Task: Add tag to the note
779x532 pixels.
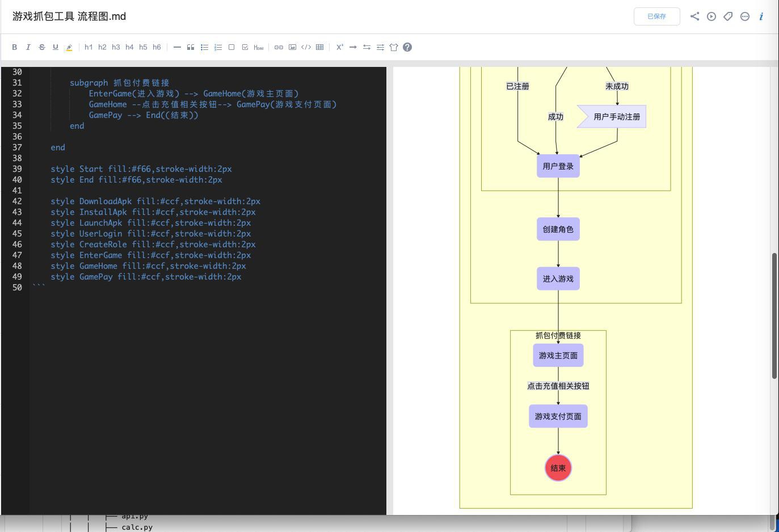Action: 728,16
